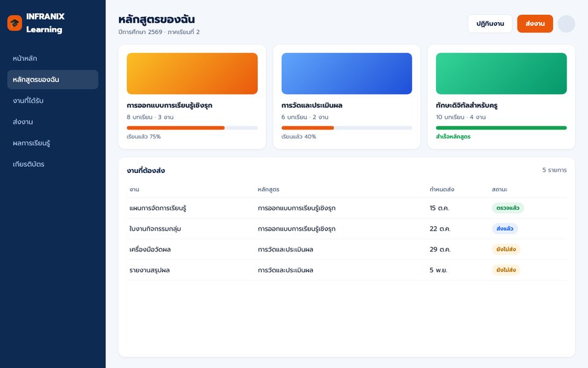Click the due date 29 ต.ค.
The height and width of the screenshot is (368, 588).
click(x=440, y=250)
